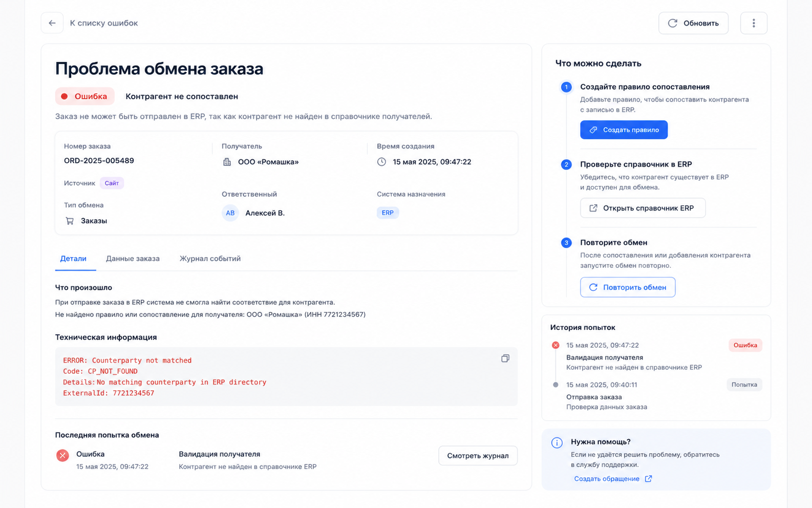Viewport: 812px width, 508px height.
Task: Open the three-dot more options menu
Action: 754,23
